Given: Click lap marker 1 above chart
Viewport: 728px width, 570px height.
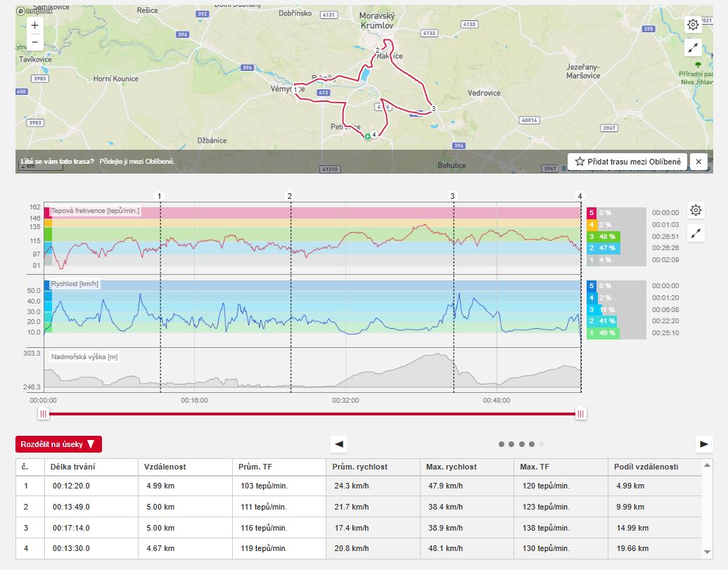Looking at the screenshot, I should pos(159,196).
